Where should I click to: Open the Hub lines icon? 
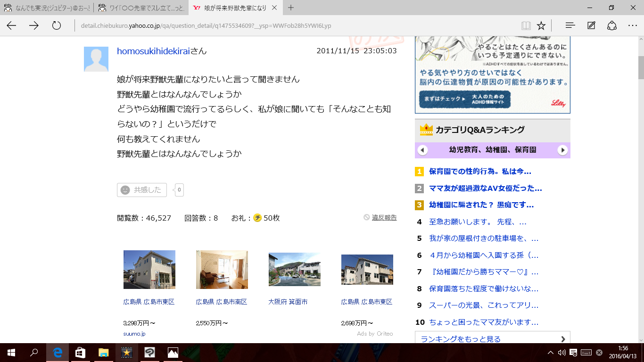(x=570, y=25)
